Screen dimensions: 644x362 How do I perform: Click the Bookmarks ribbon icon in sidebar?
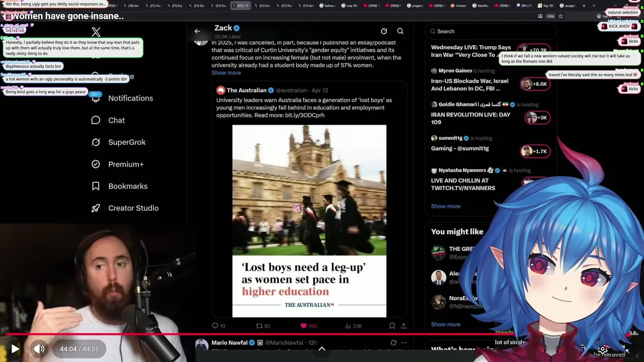pyautogui.click(x=96, y=186)
